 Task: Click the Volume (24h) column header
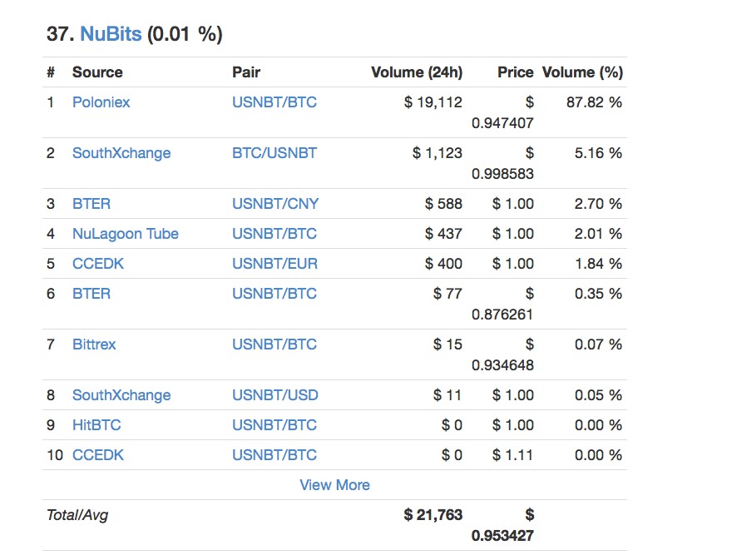point(417,72)
